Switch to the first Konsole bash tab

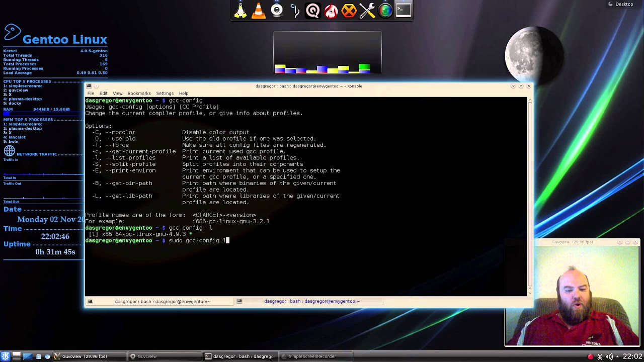click(159, 301)
